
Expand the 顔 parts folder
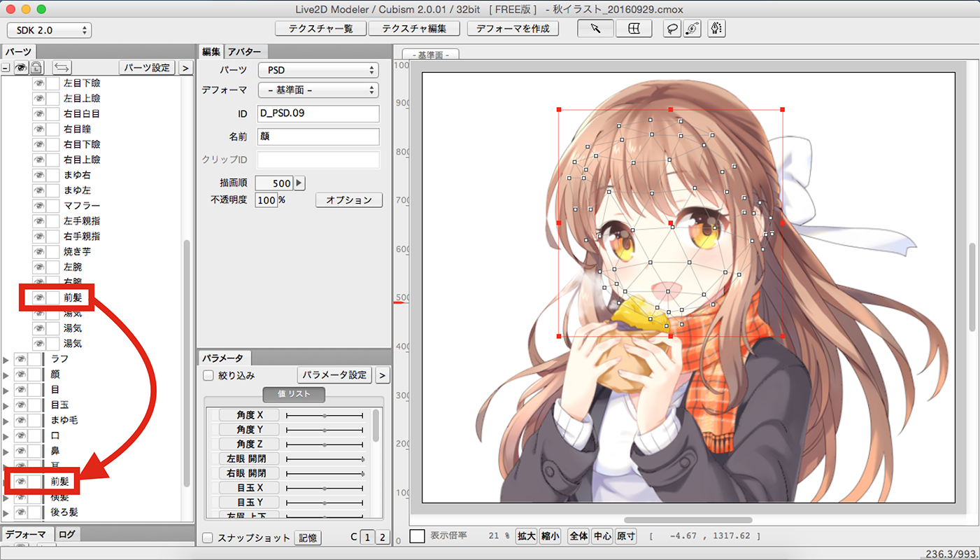pyautogui.click(x=7, y=374)
